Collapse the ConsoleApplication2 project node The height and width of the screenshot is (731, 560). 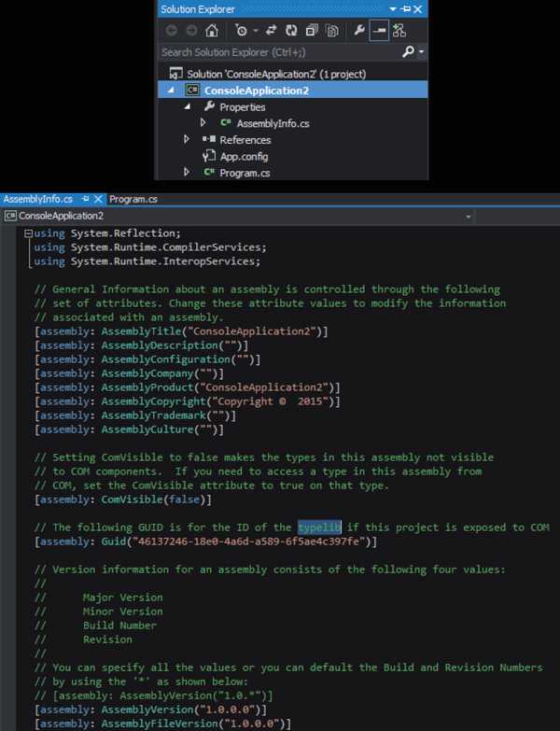171,90
